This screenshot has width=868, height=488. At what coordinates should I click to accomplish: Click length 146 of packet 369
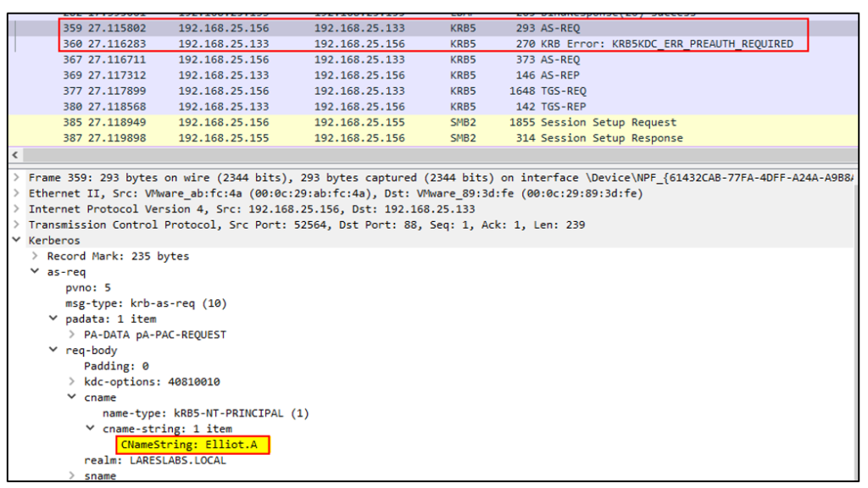(526, 75)
